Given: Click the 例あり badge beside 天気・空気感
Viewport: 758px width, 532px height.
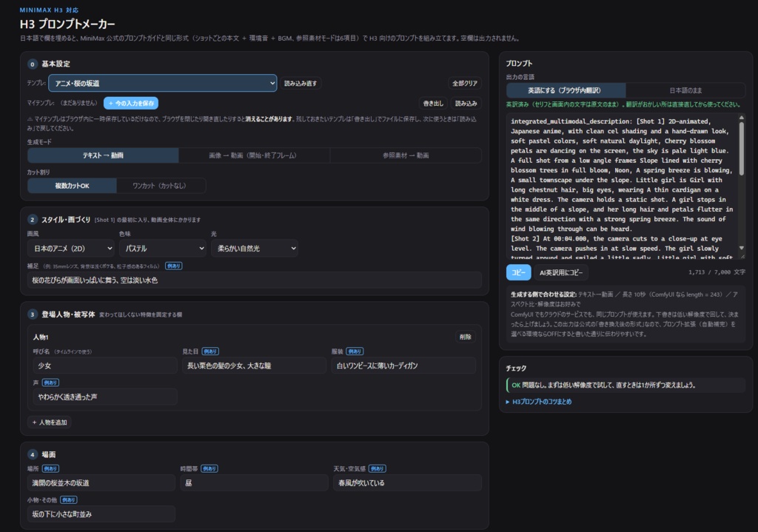Looking at the screenshot, I should point(377,468).
